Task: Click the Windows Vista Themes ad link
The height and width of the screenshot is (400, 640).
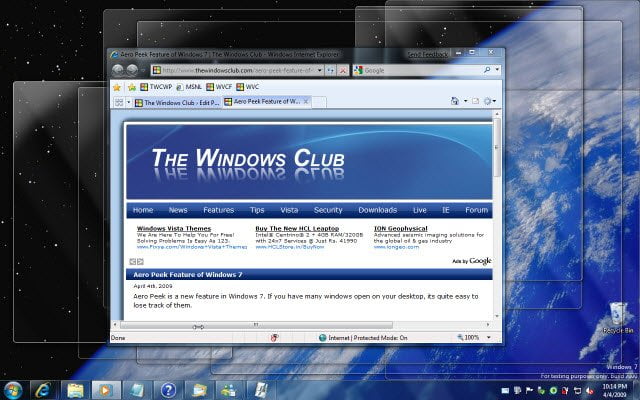Action: (x=174, y=229)
